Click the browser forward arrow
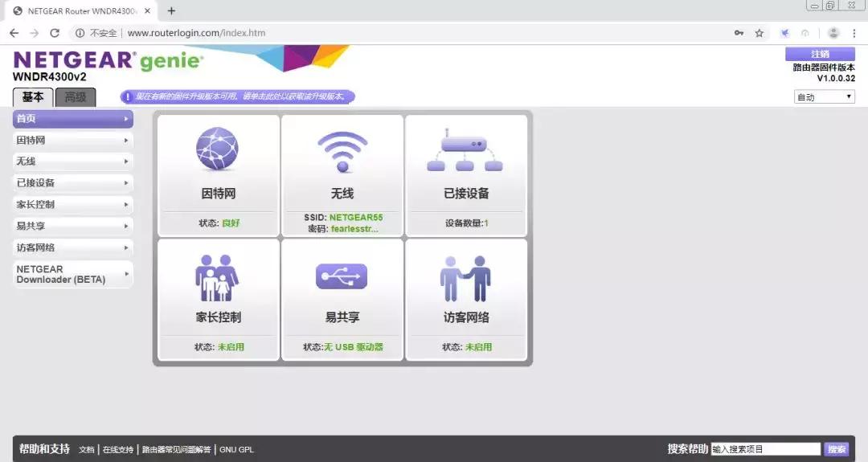Viewport: 868px width, 462px height. coord(35,33)
